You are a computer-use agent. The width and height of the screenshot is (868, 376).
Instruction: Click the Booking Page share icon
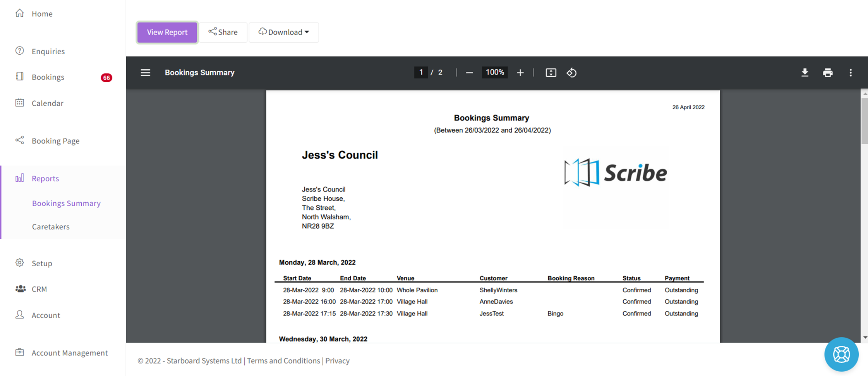tap(20, 140)
